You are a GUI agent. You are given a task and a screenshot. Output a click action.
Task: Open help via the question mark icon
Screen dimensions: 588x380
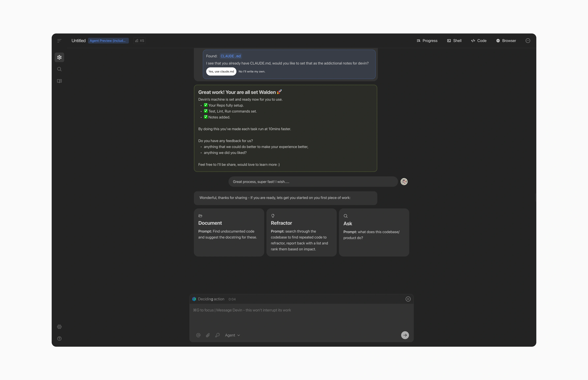point(59,338)
